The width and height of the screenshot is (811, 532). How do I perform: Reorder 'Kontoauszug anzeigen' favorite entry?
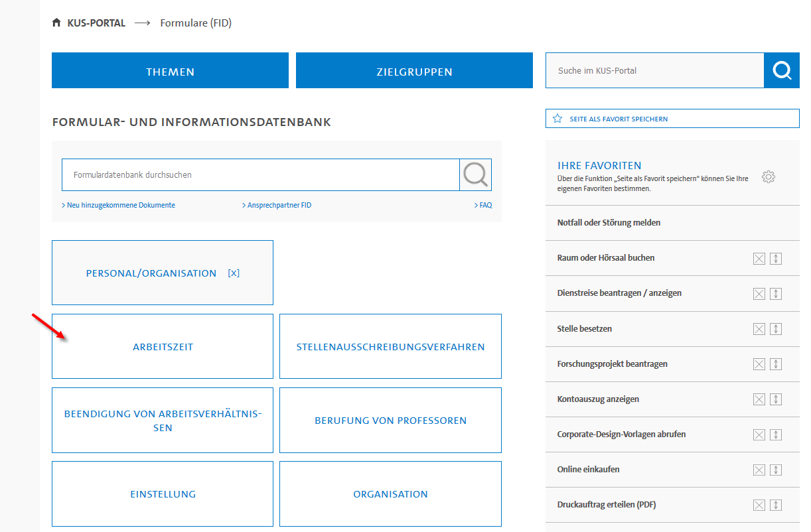point(776,399)
